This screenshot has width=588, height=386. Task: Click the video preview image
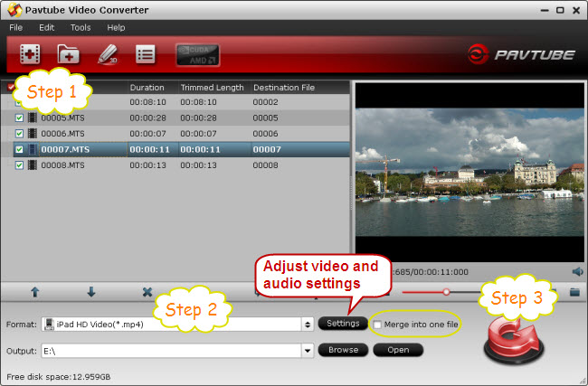(469, 173)
